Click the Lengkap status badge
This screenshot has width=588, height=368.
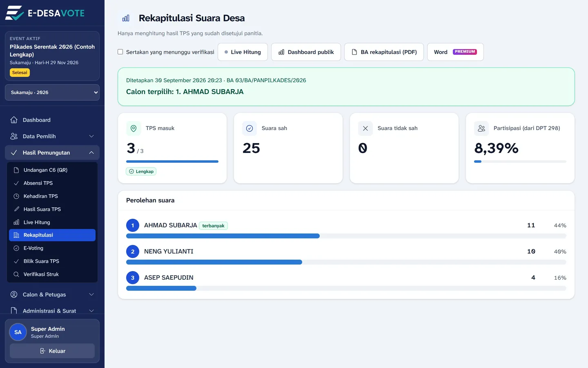point(141,171)
